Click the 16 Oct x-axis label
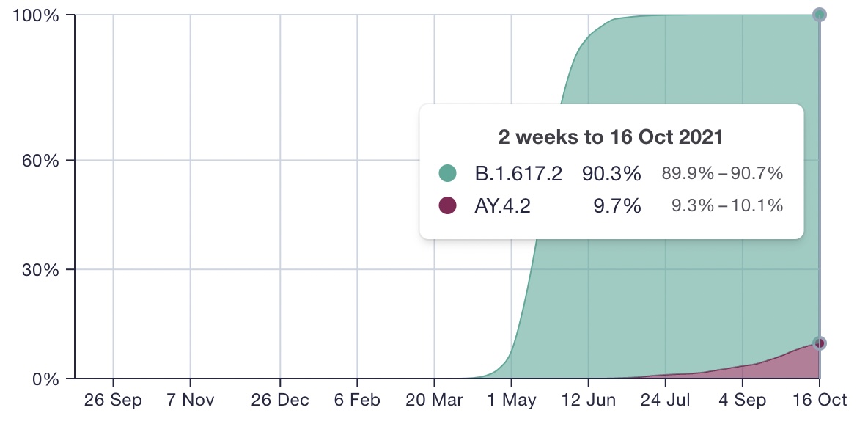Screen dimensions: 868x424 (x=820, y=401)
